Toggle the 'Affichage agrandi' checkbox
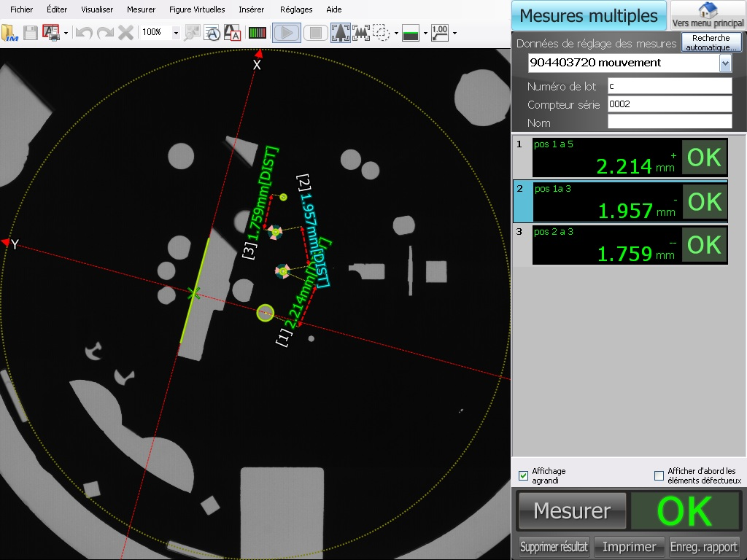The height and width of the screenshot is (560, 747). pos(523,476)
